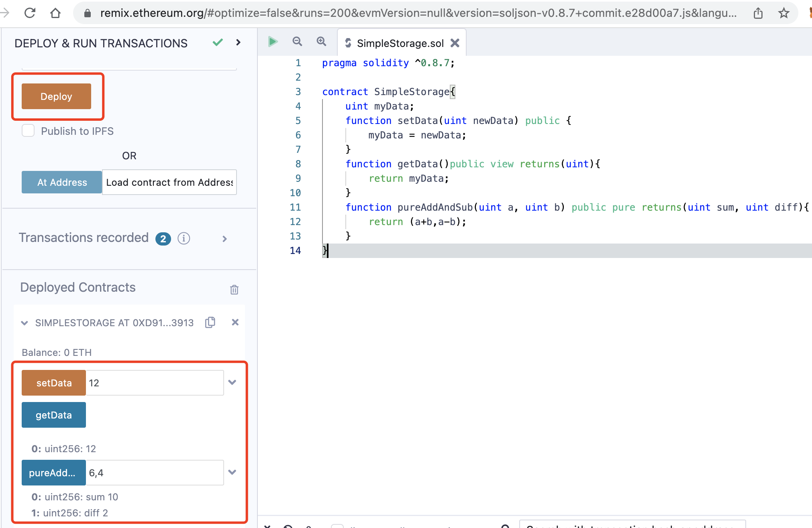Click line number 3 in the gutter
Screen dimensions: 812x528
point(298,92)
